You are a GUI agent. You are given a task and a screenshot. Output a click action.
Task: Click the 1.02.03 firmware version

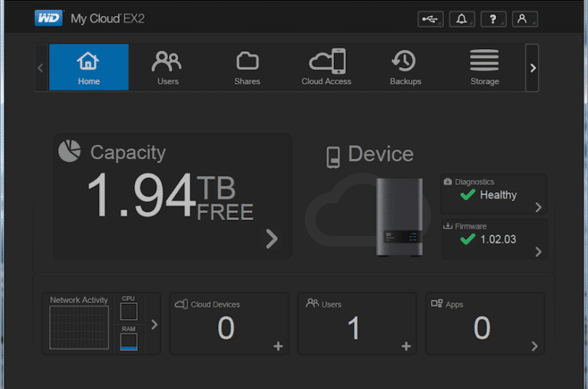(x=498, y=239)
